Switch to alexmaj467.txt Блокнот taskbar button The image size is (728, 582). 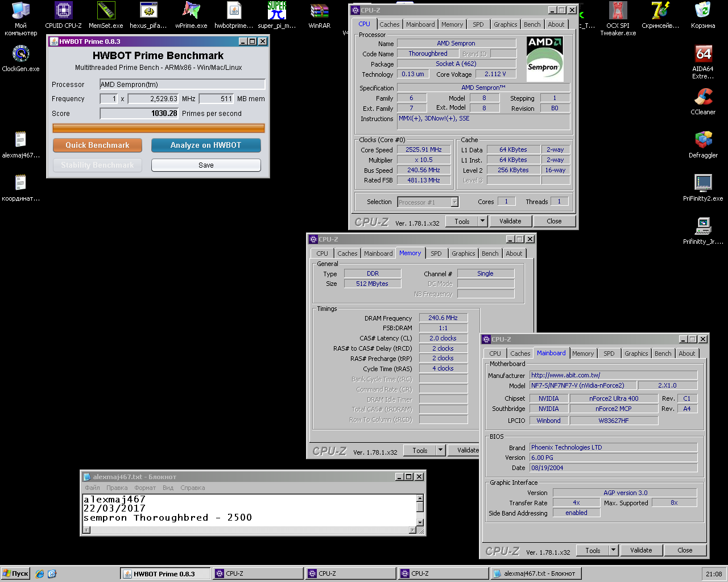536,574
